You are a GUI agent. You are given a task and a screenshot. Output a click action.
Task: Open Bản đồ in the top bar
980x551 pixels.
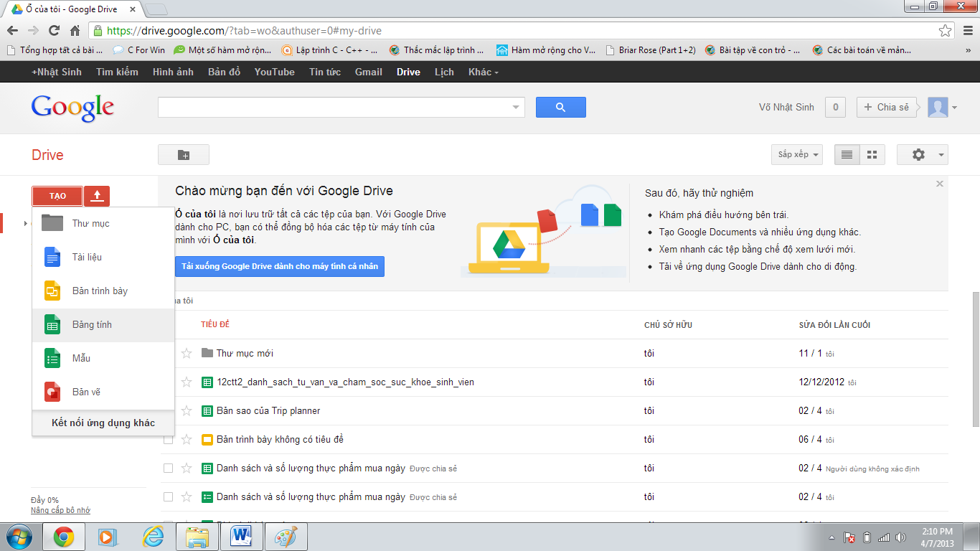(225, 72)
